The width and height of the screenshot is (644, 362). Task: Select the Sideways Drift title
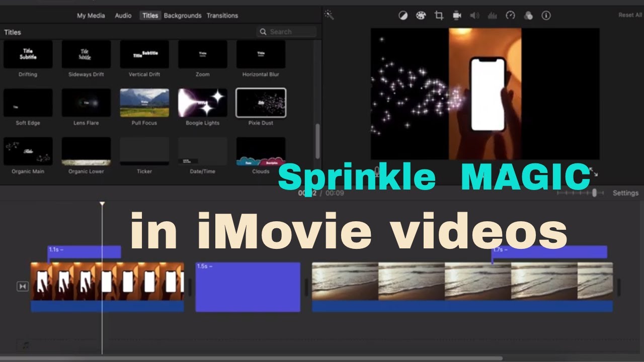pos(86,54)
